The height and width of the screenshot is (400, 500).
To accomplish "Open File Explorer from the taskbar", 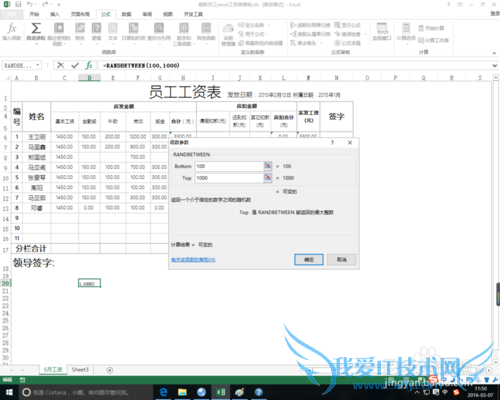I will [x=182, y=392].
